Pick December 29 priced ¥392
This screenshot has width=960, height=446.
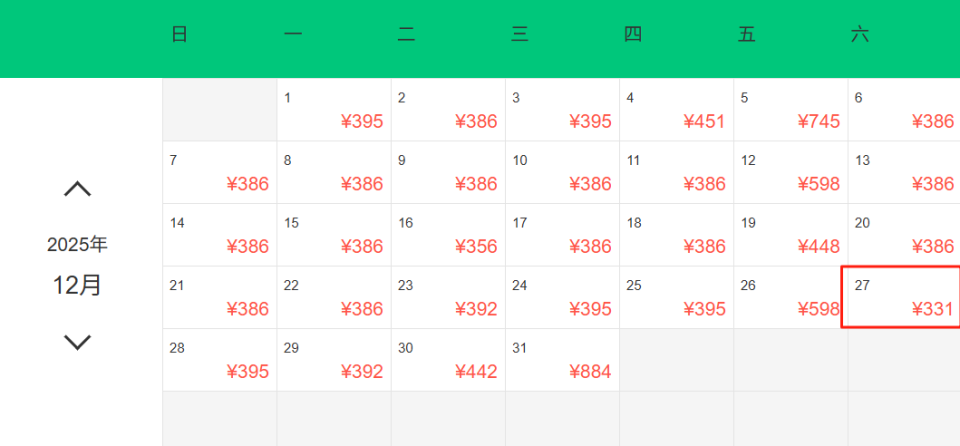[x=334, y=360]
